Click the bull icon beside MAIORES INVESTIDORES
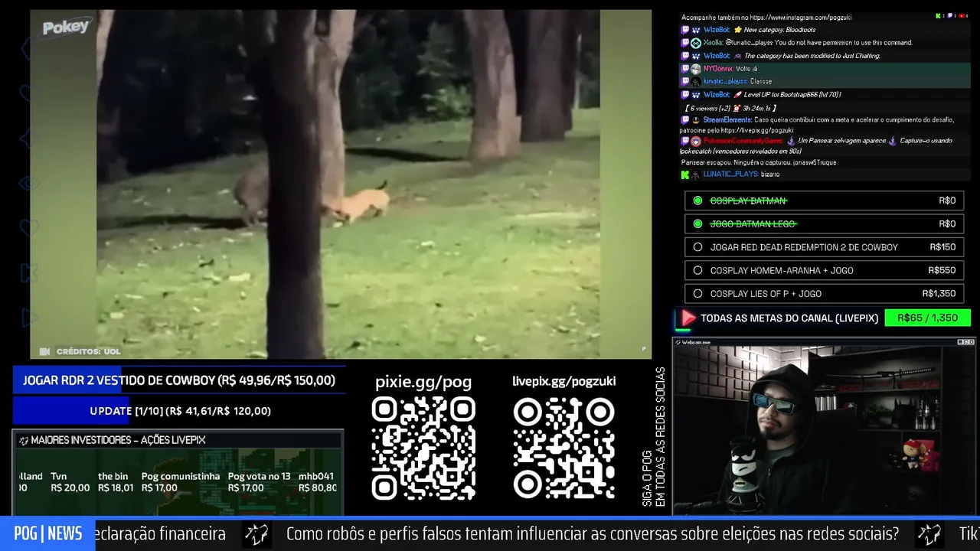Screen dimensions: 980x551 click(23, 440)
